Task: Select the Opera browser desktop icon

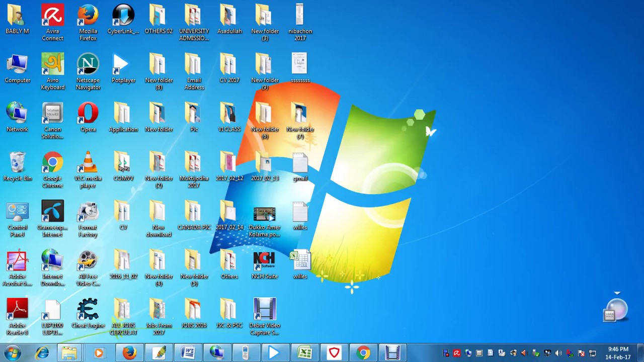Action: [x=88, y=118]
